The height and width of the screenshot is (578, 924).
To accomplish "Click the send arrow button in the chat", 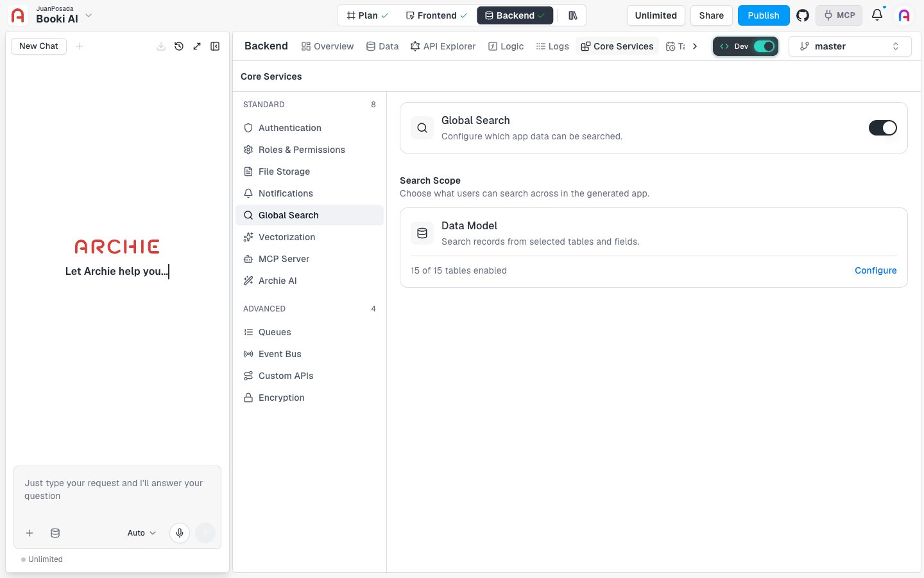I will (x=205, y=533).
